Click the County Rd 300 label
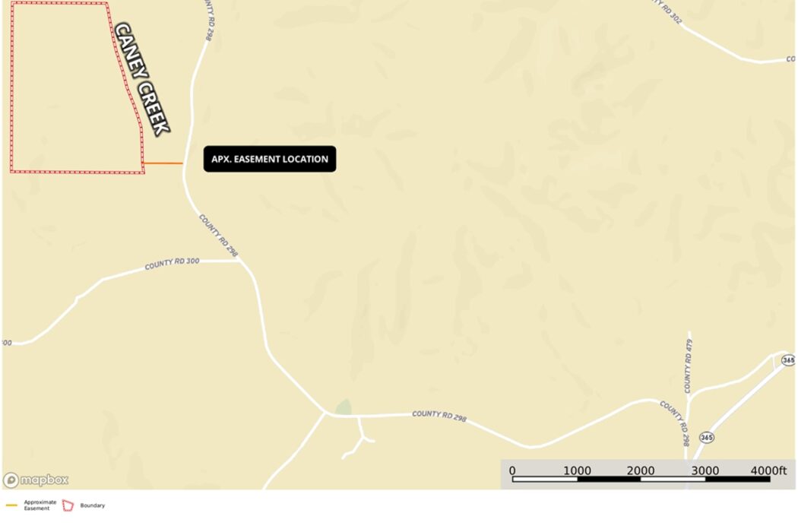The width and height of the screenshot is (798, 532). [x=172, y=263]
